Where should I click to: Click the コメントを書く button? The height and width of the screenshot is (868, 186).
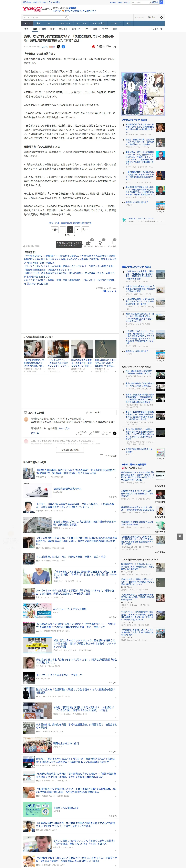coord(93,412)
